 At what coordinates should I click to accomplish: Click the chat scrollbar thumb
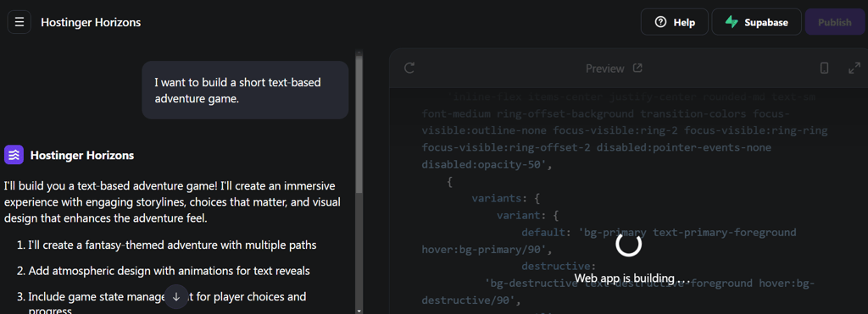tap(359, 124)
